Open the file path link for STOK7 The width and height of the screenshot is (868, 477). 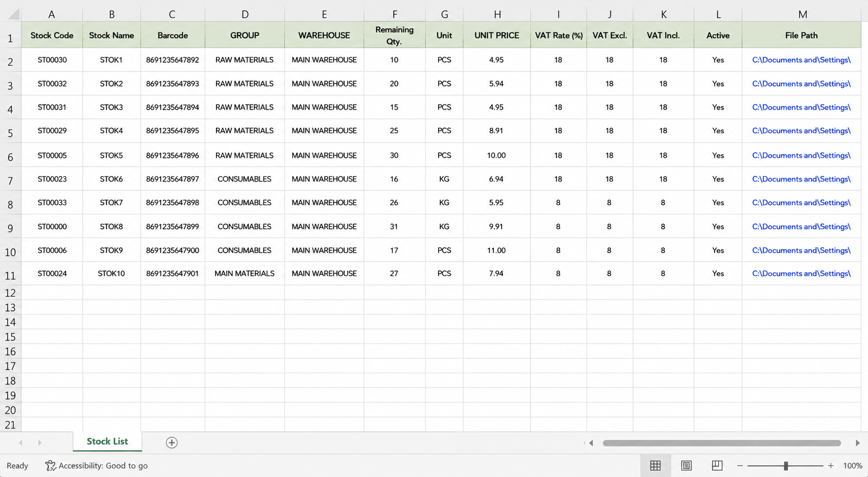point(801,203)
